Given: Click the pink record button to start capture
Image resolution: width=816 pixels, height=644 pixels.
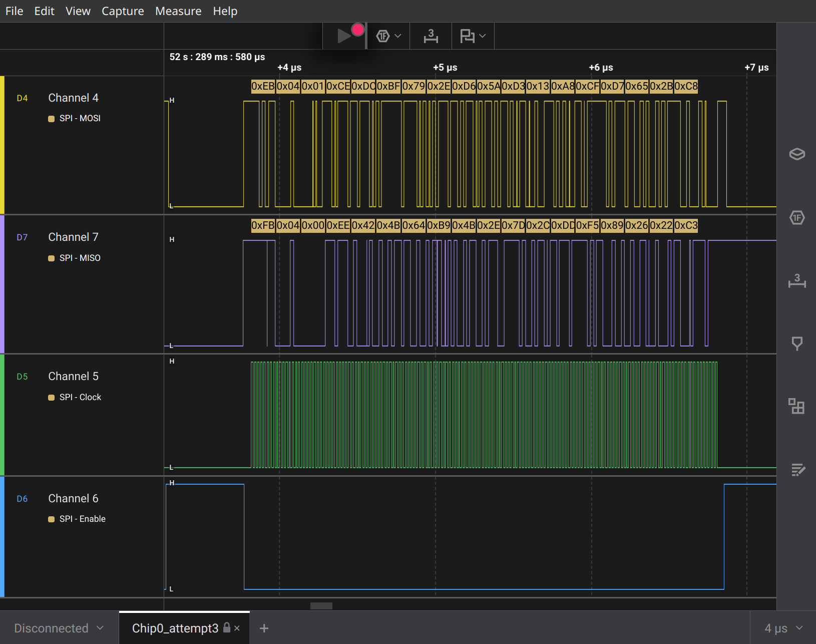Looking at the screenshot, I should click(357, 30).
